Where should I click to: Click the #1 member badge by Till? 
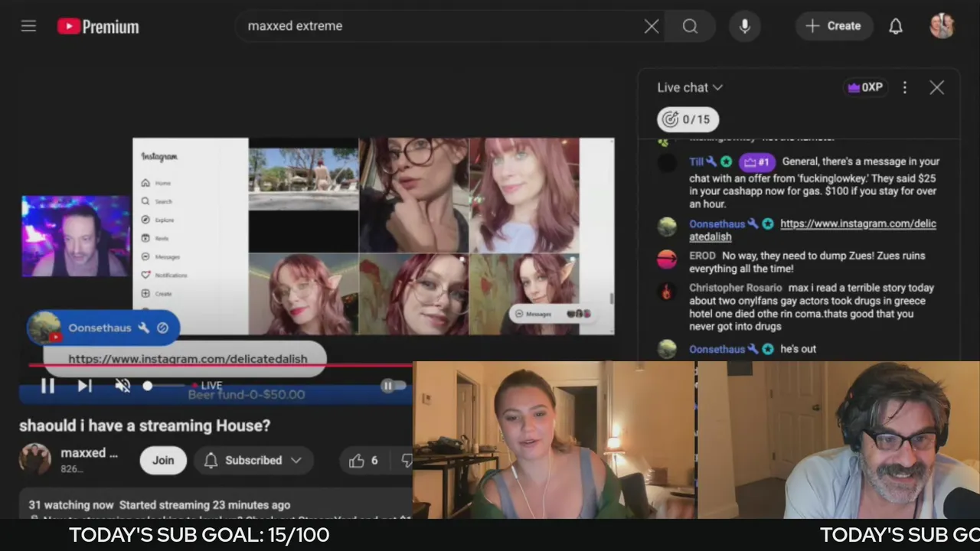(x=757, y=162)
